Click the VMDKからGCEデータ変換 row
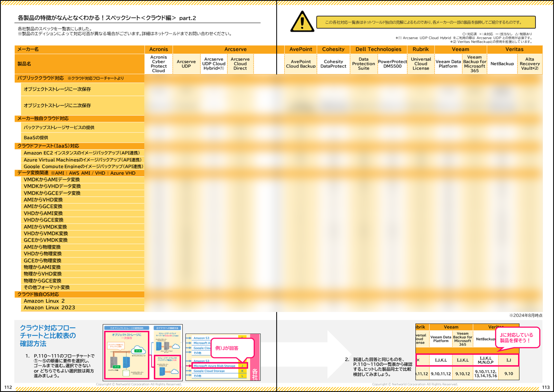 [x=83, y=193]
